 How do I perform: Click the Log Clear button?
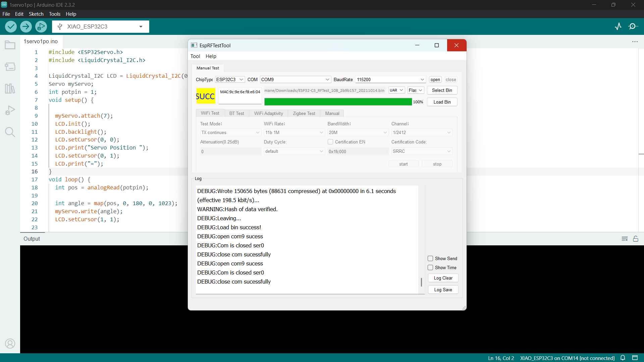443,278
